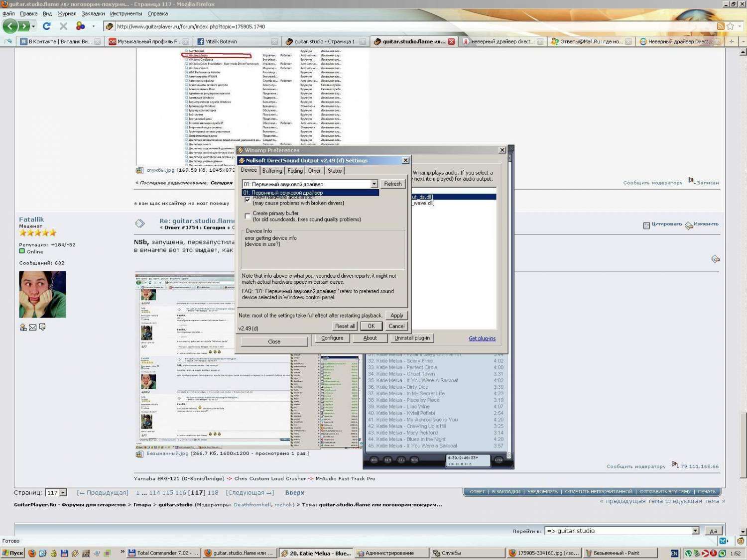Image resolution: width=747 pixels, height=560 pixels.
Task: Open the Правка menu
Action: [x=29, y=13]
